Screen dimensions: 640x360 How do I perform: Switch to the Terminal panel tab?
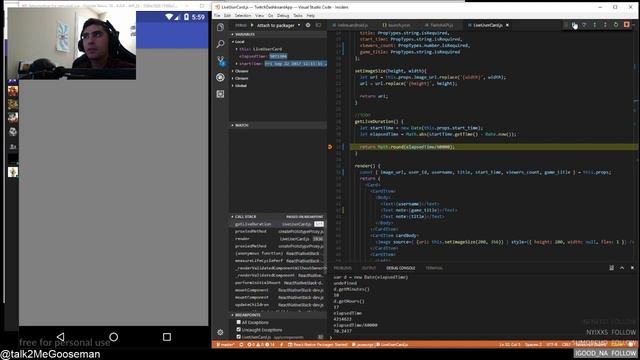tap(434, 268)
